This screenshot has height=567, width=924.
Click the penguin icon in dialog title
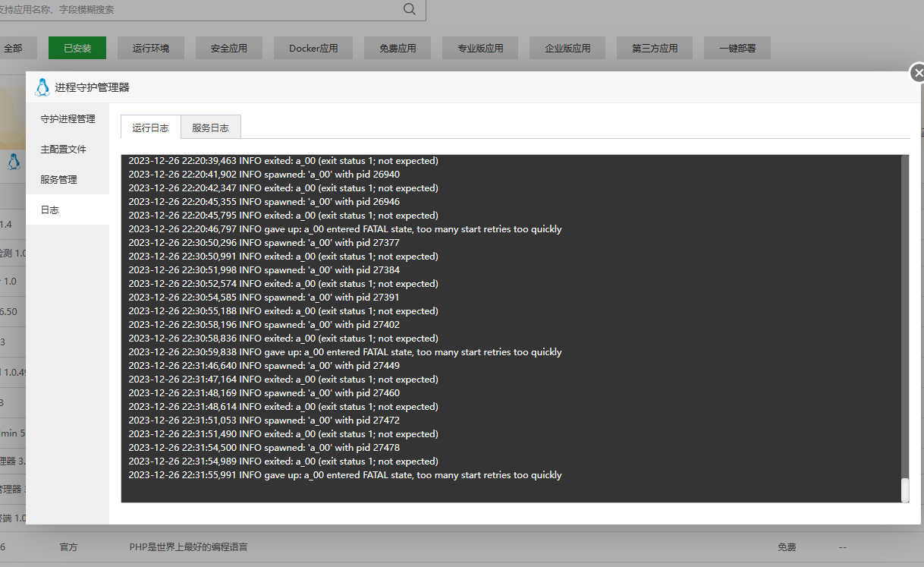42,87
